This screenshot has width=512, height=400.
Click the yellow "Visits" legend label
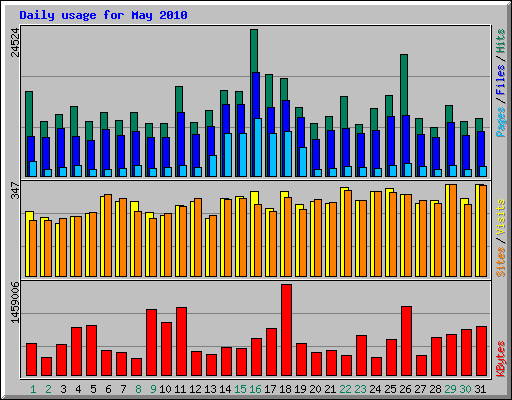[501, 218]
